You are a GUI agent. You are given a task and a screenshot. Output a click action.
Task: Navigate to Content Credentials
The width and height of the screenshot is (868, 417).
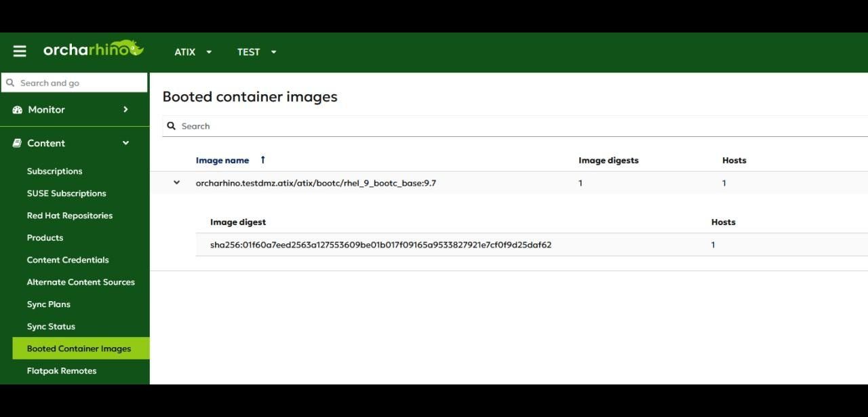click(68, 260)
